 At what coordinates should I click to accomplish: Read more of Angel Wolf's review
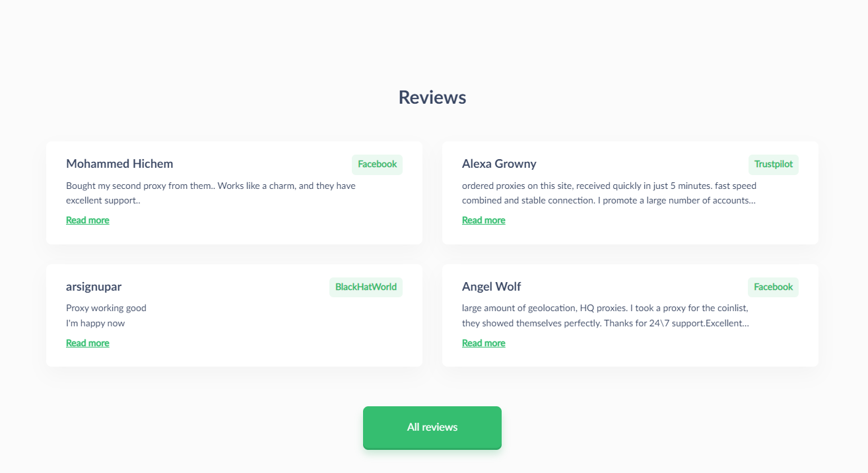[x=484, y=343]
